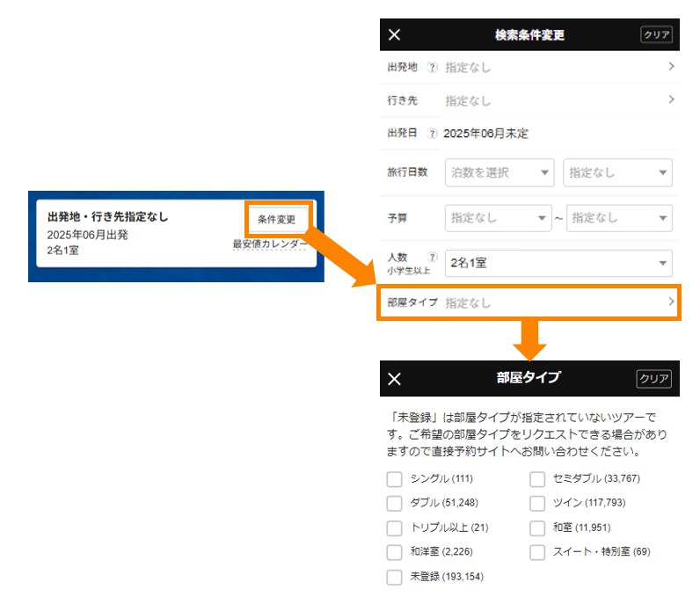
Task: Toggle the 和室 checkbox
Action: pyautogui.click(x=537, y=528)
